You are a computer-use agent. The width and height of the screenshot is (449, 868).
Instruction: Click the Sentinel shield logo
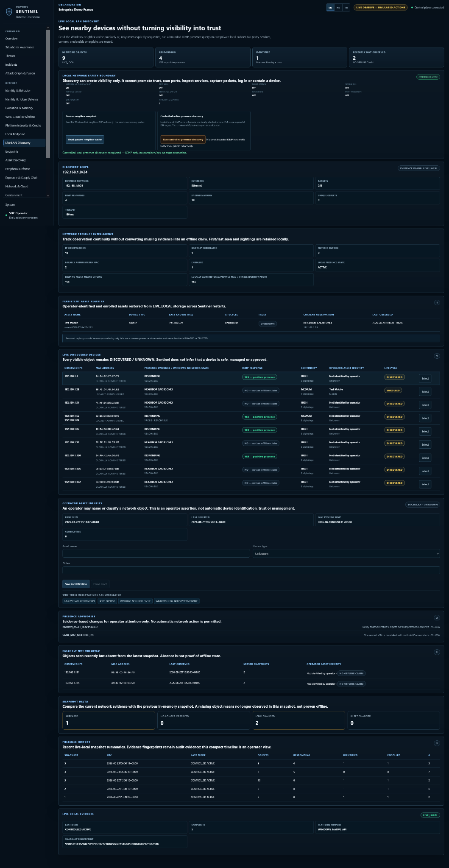(x=9, y=11)
